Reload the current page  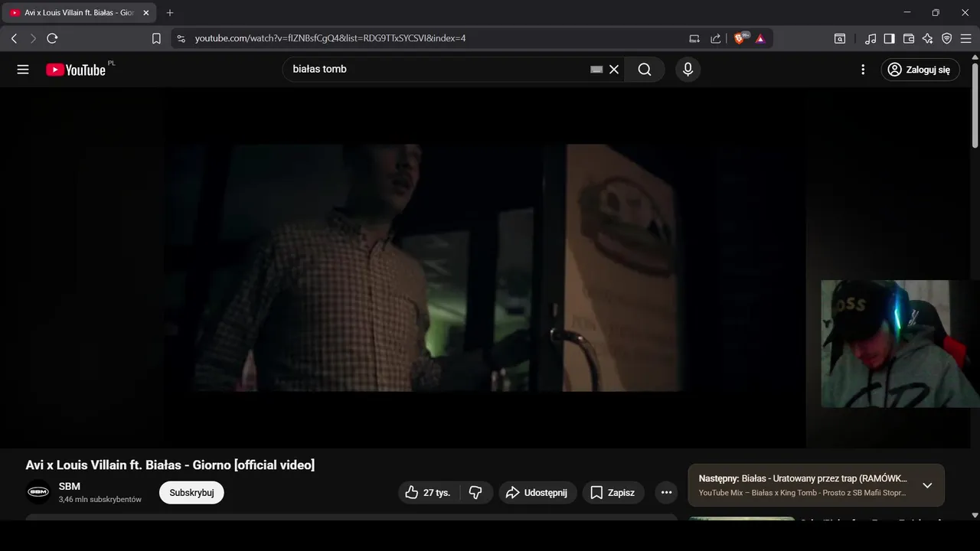click(52, 38)
